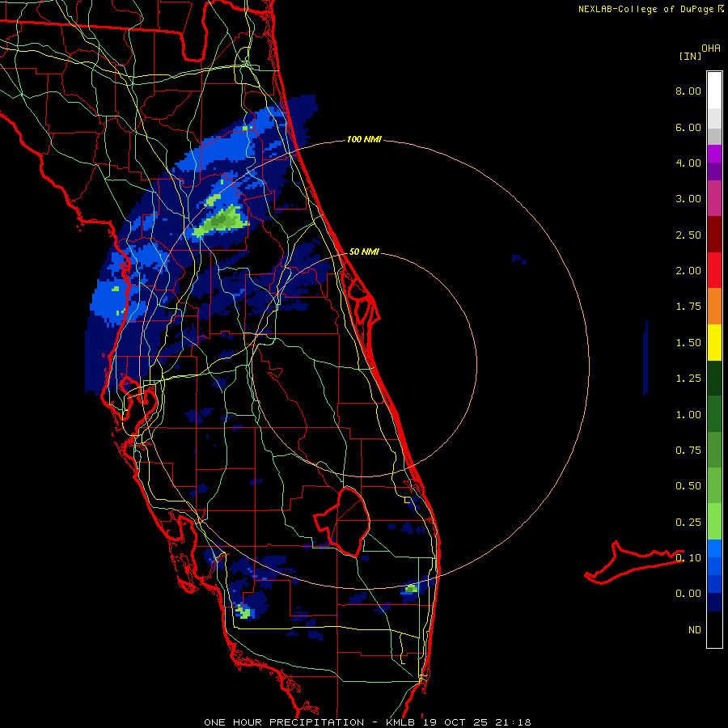Select the yellow swatch beside 1.50
The width and height of the screenshot is (728, 728).
[714, 342]
